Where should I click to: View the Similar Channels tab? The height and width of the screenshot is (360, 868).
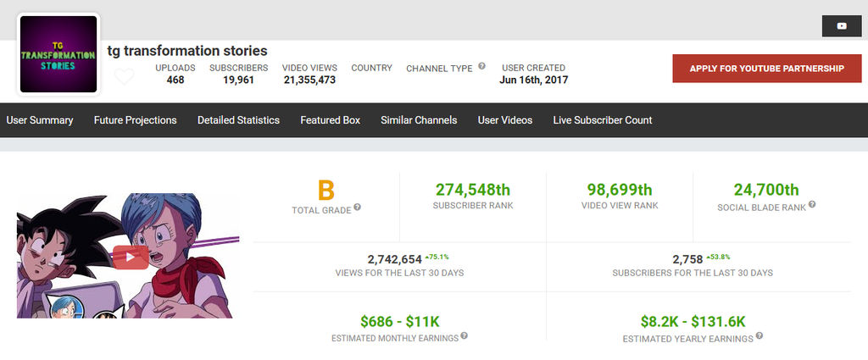pyautogui.click(x=419, y=120)
